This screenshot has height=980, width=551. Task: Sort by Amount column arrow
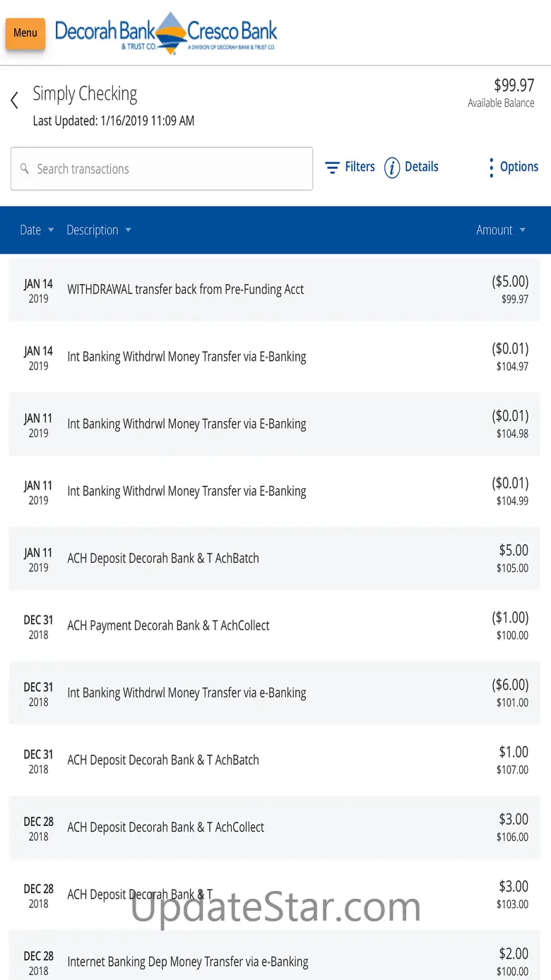click(x=523, y=230)
